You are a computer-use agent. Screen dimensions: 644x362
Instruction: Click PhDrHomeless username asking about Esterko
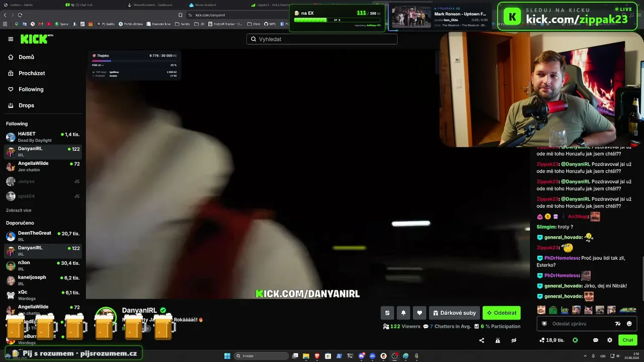click(561, 258)
